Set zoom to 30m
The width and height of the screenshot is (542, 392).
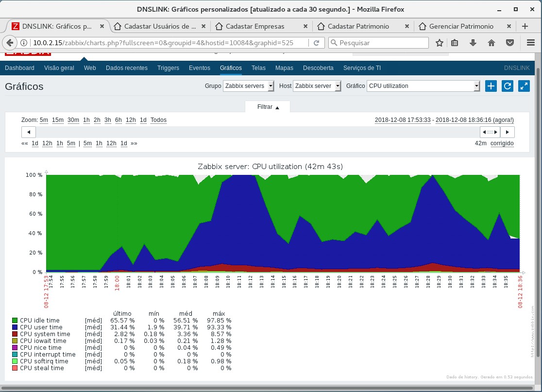click(73, 120)
